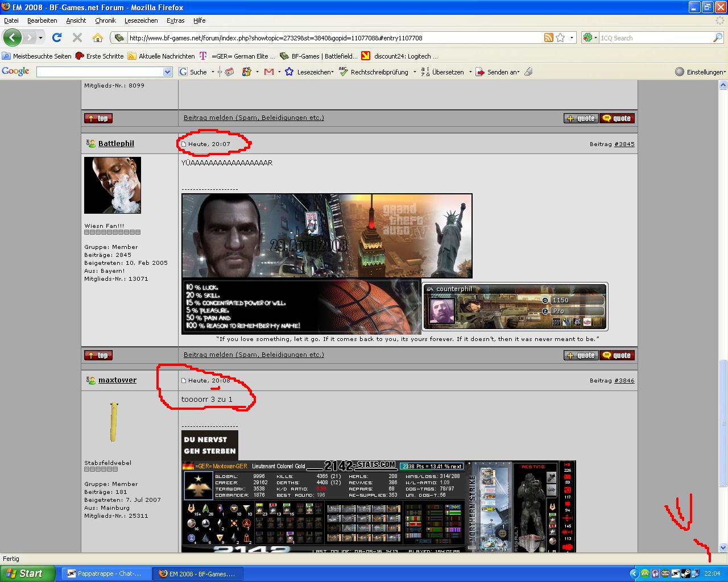This screenshot has width=728, height=582.
Task: Click the URL address field
Action: [334, 38]
